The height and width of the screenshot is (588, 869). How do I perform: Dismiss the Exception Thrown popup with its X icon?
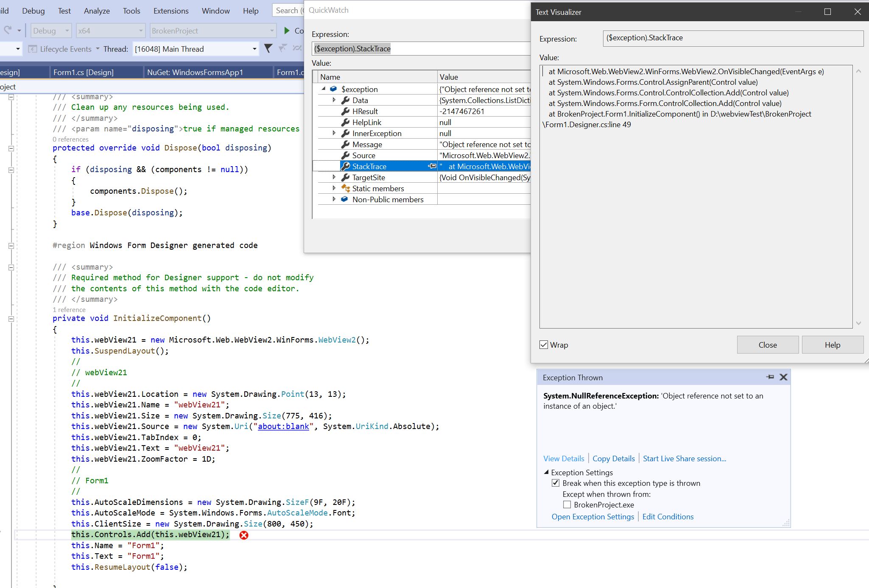point(784,377)
